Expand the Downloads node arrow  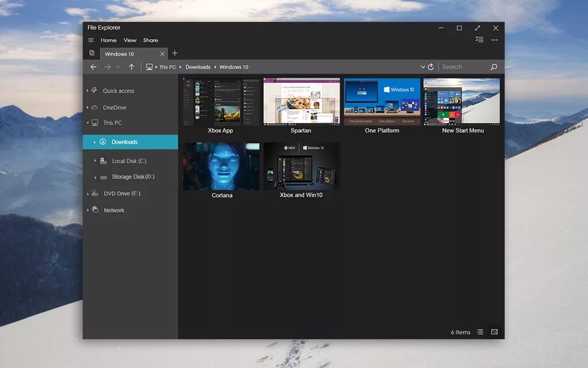(x=95, y=143)
